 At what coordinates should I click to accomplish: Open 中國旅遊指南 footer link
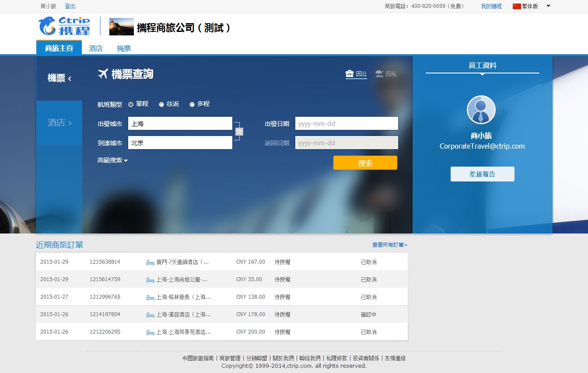(x=198, y=358)
